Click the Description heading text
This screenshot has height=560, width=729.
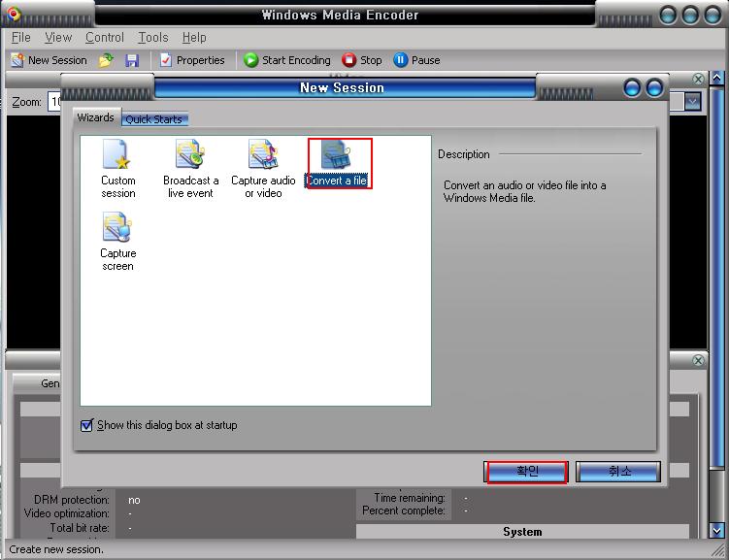464,154
